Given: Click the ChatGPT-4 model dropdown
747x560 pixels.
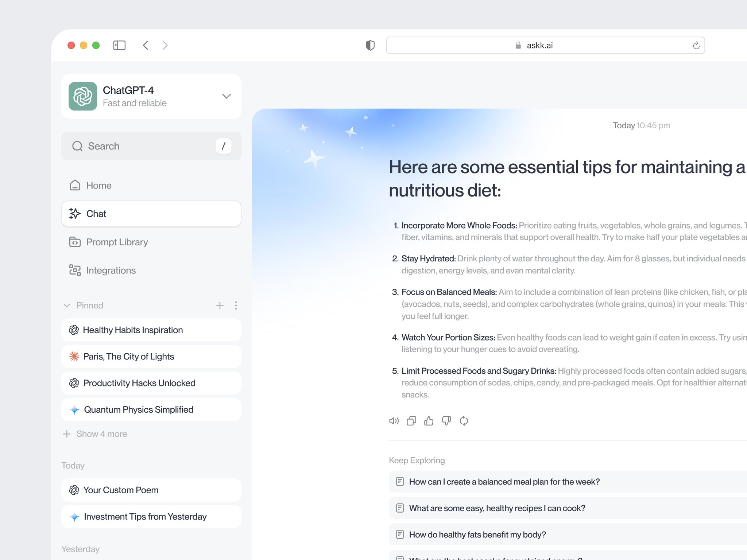Looking at the screenshot, I should point(227,95).
